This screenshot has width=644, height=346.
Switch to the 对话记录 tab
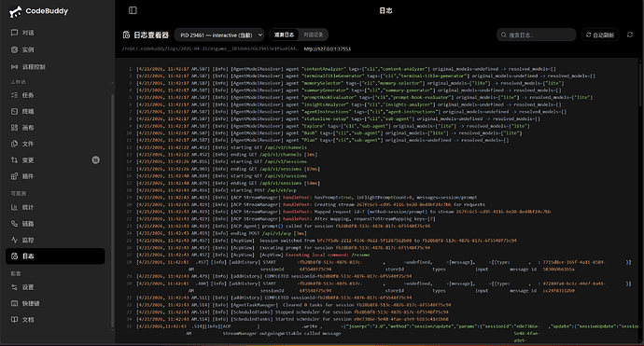coord(314,35)
